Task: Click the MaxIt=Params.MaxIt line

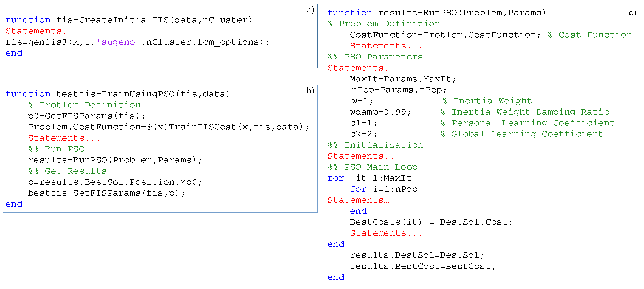Action: point(403,79)
